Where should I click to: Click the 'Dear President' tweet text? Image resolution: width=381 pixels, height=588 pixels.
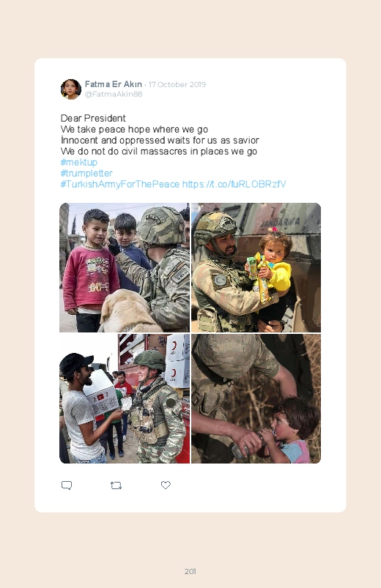click(x=93, y=119)
